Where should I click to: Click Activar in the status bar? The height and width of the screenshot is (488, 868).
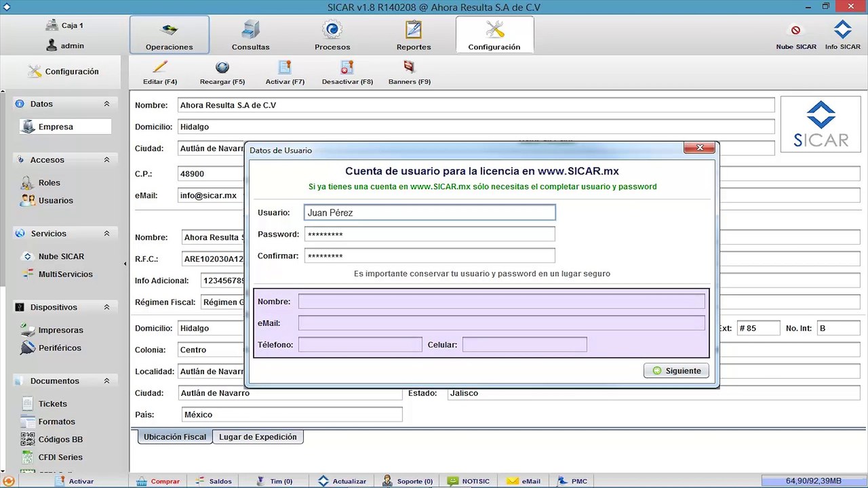(x=75, y=481)
